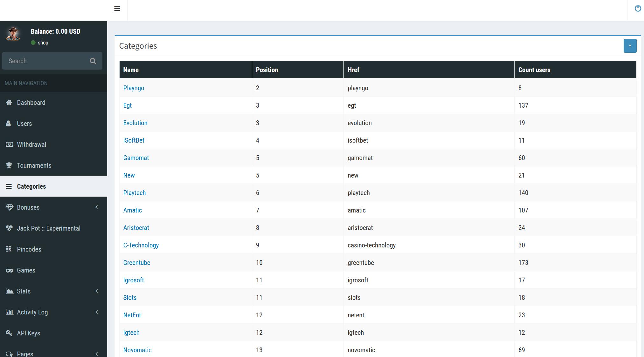
Task: Open the Igtech category link
Action: click(x=131, y=333)
